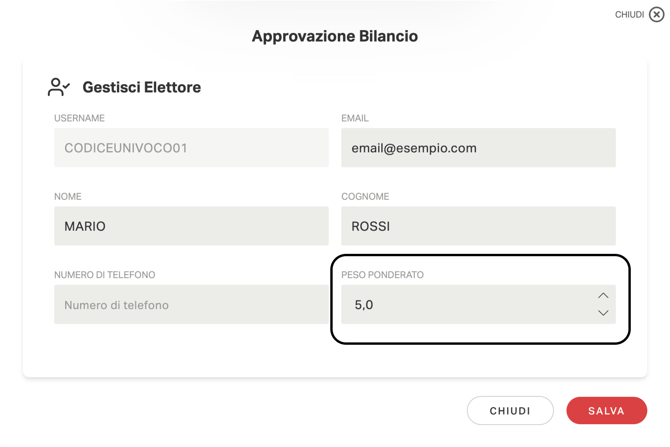This screenshot has height=447, width=670.
Task: Click the COGNOME label text
Action: click(x=366, y=197)
